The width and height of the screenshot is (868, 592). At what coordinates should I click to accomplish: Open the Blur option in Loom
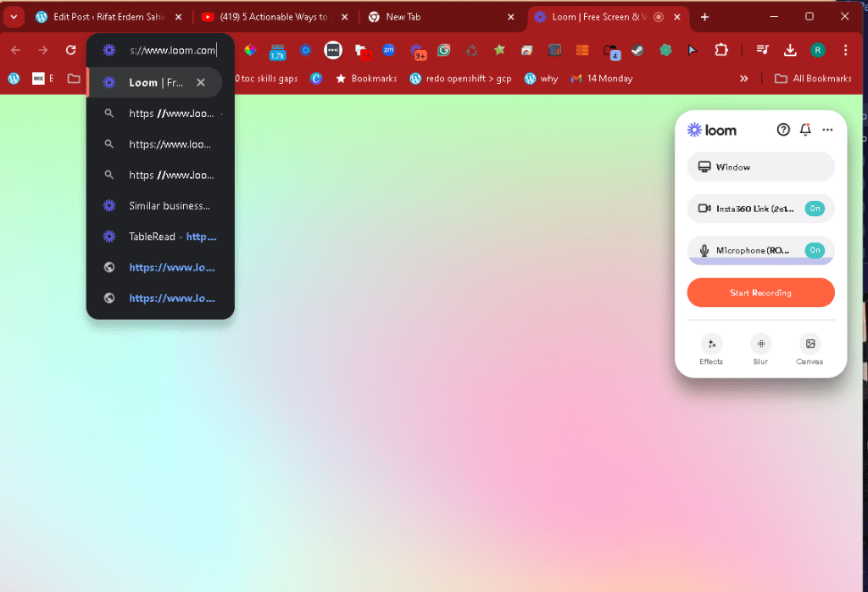[x=760, y=349]
